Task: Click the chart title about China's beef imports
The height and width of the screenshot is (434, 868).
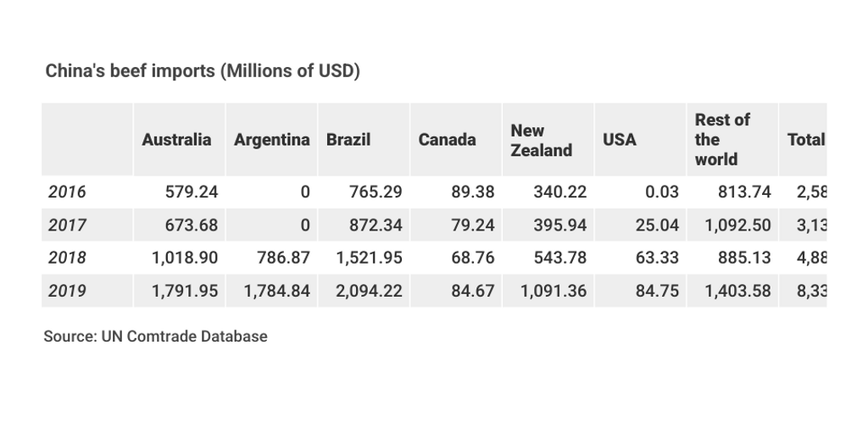Action: 203,71
